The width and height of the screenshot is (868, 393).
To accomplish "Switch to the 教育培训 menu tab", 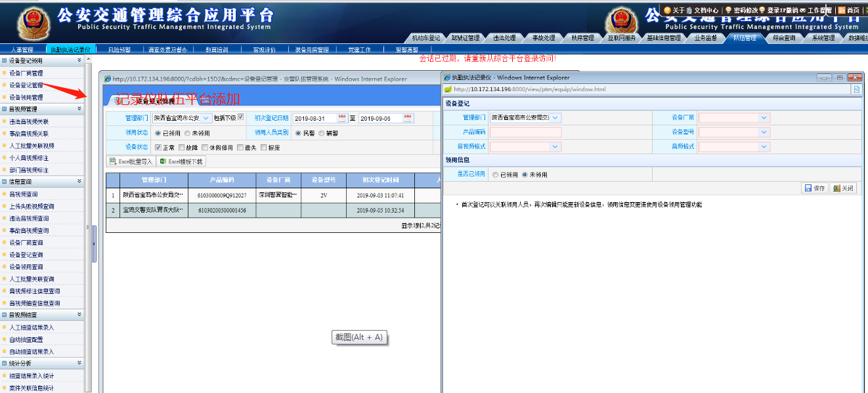I will coord(217,49).
